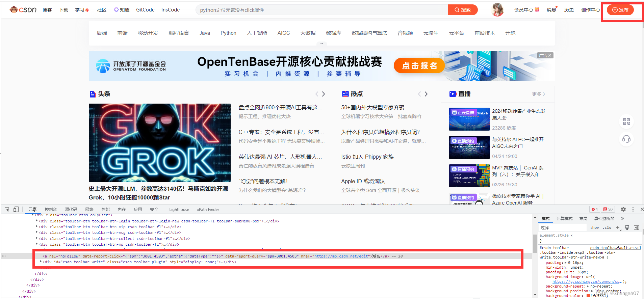Screen dimensions: 644x299
Task: Open DevTools settings gear
Action: tap(623, 209)
